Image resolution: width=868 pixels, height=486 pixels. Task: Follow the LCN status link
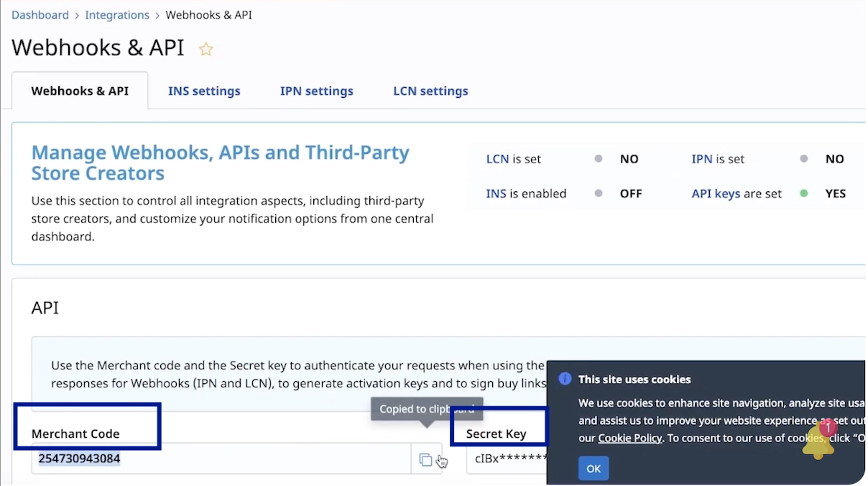497,159
